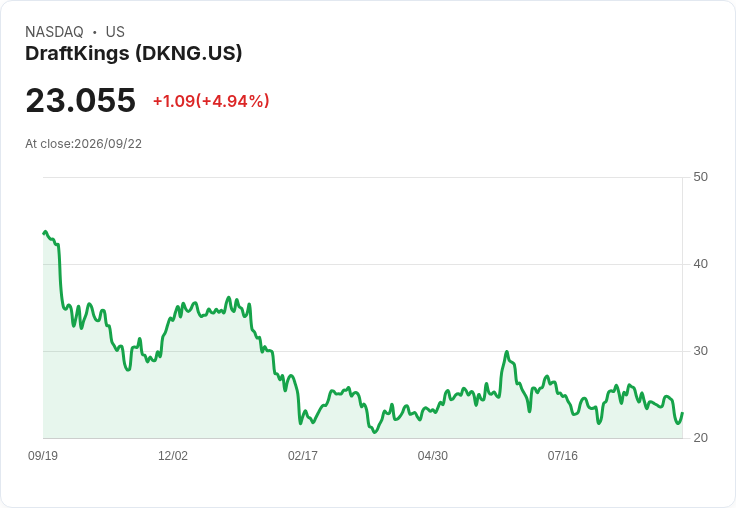The height and width of the screenshot is (508, 736).
Task: Click the US market label
Action: [115, 32]
